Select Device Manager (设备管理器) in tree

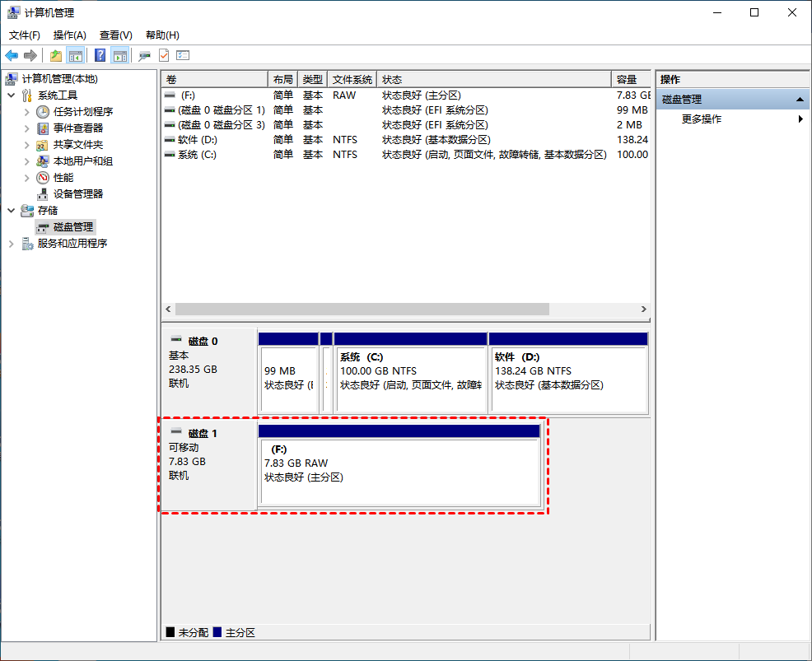(x=78, y=194)
